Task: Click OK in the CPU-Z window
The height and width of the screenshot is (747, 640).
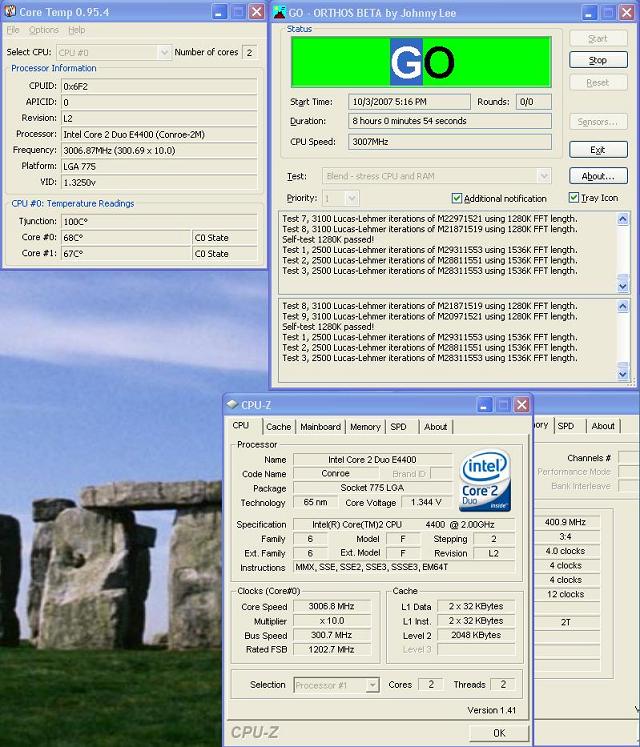Action: pyautogui.click(x=499, y=733)
